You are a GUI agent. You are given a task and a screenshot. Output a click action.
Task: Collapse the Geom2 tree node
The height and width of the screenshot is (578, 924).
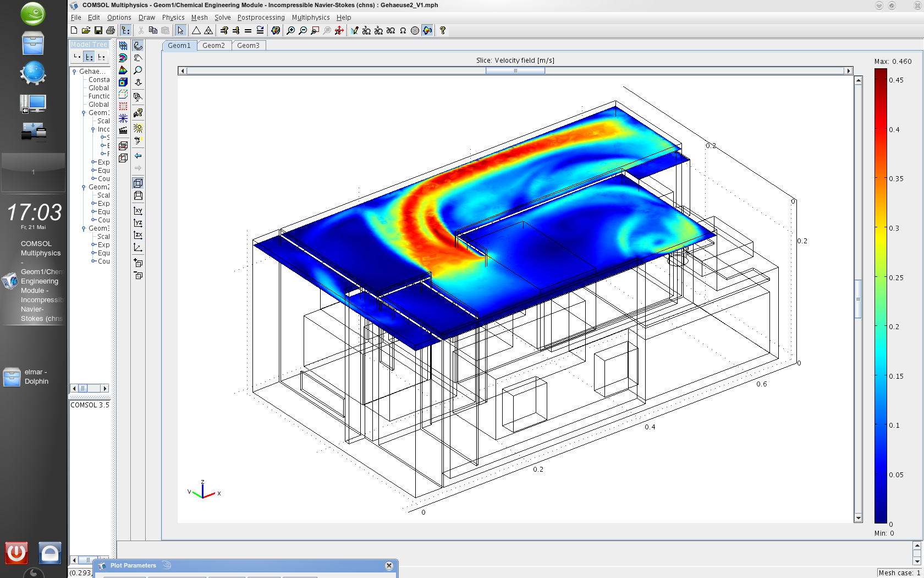[84, 187]
